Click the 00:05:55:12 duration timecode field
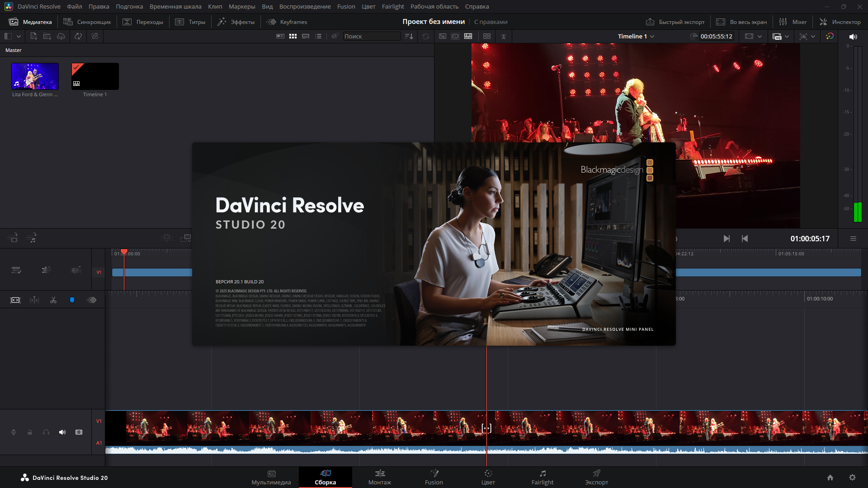Image resolution: width=868 pixels, height=488 pixels. pos(717,36)
